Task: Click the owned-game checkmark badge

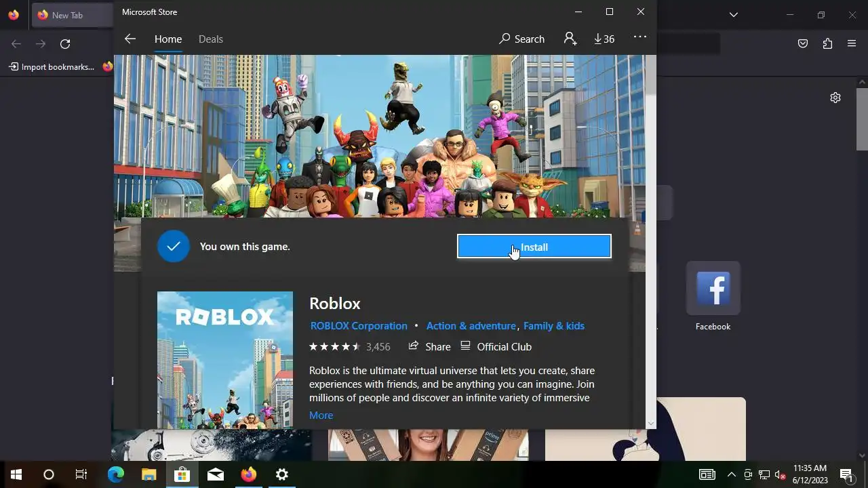Action: (174, 246)
